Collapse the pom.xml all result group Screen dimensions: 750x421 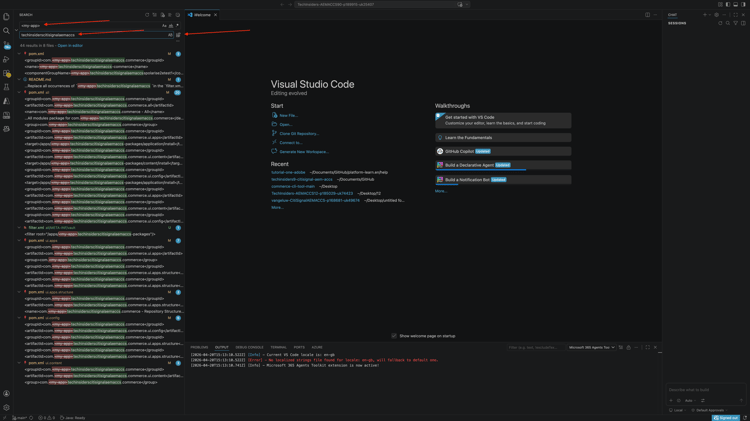(19, 92)
